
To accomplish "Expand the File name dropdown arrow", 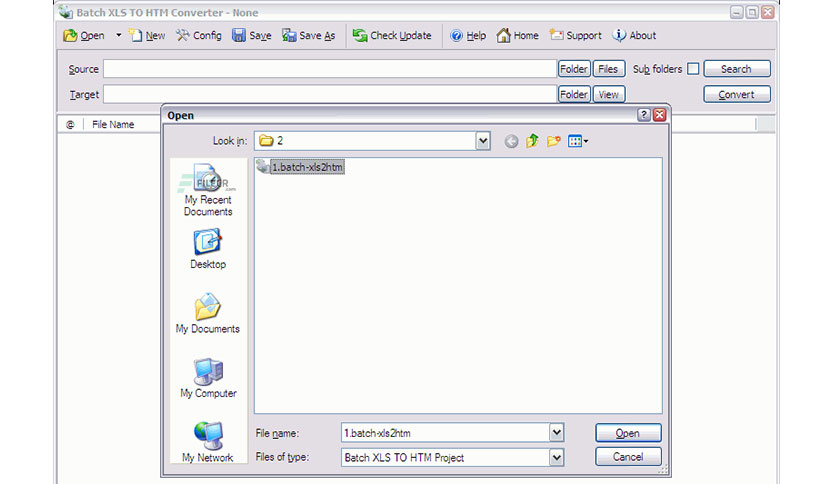I will coord(556,433).
